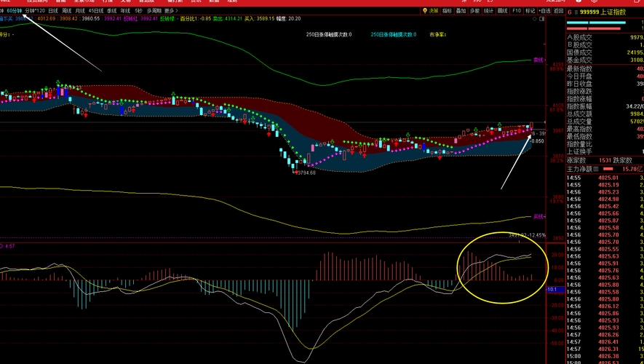Screen dimensions: 644x364
Task: Click the panel toggle icon beside the diamond
Action: coord(541,18)
